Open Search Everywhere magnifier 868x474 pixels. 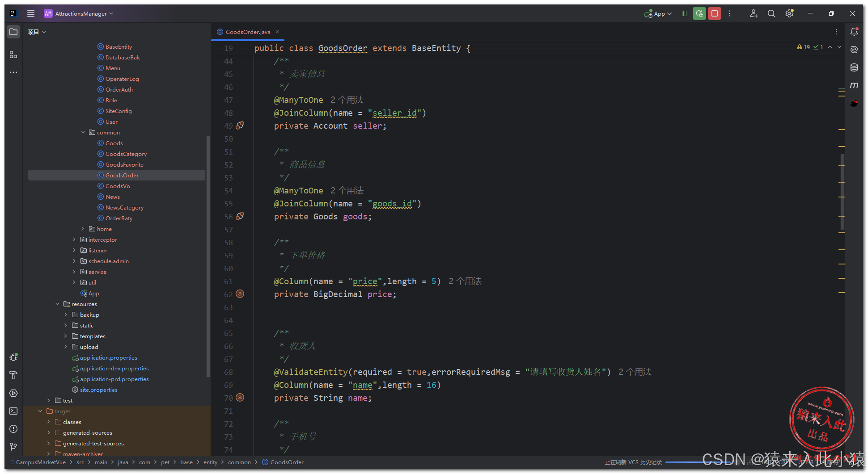pyautogui.click(x=771, y=13)
